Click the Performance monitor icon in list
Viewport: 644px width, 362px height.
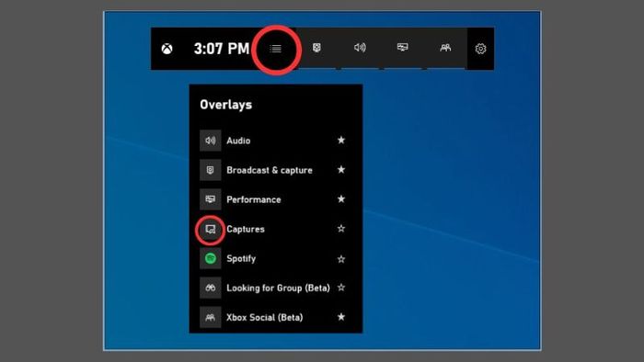(211, 199)
